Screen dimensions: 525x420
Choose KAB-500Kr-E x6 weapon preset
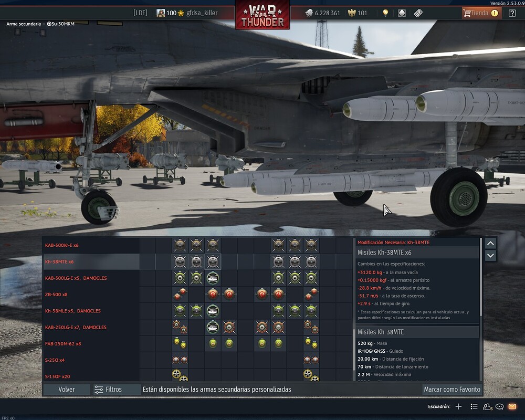[x=91, y=245]
